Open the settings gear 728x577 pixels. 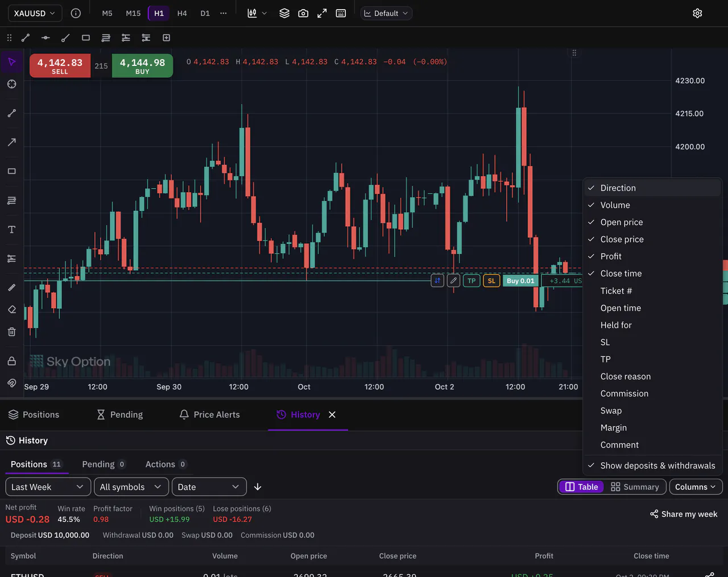[697, 13]
